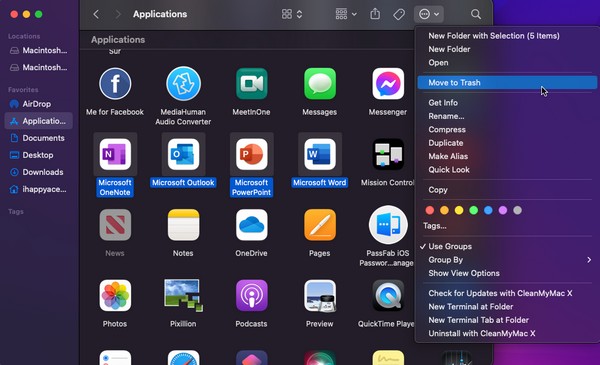This screenshot has height=365, width=600.
Task: Choose Compress menu item
Action: point(507,129)
